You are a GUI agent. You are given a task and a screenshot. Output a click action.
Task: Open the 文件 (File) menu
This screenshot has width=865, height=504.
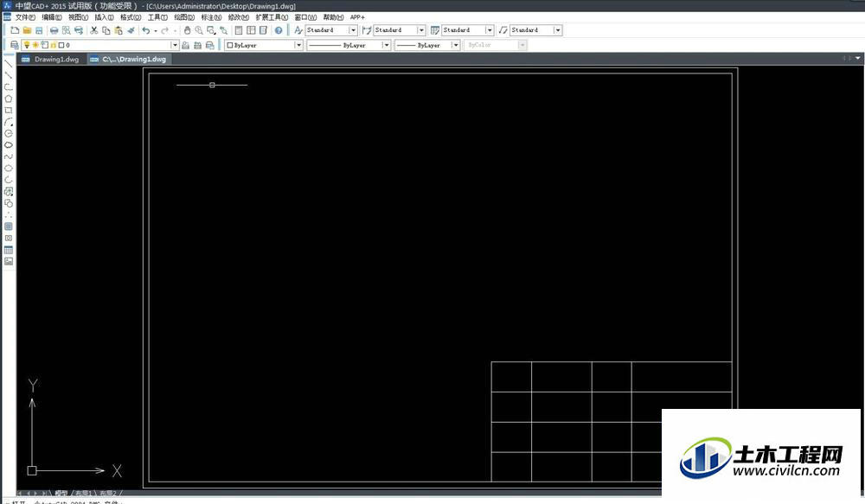(25, 17)
